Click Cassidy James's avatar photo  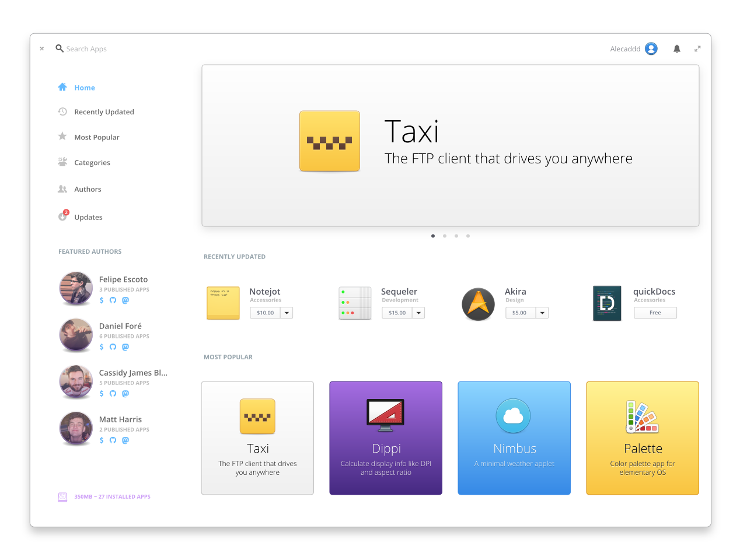click(x=76, y=382)
